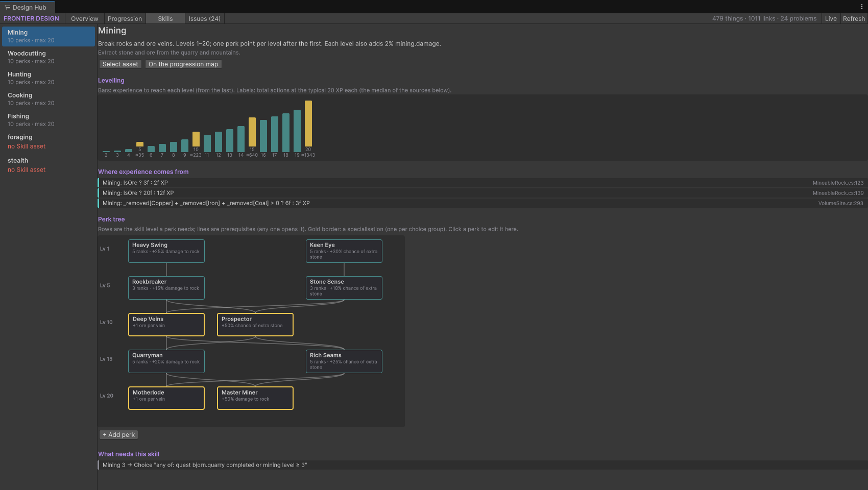The width and height of the screenshot is (868, 490).
Task: Toggle the Live button
Action: pyautogui.click(x=831, y=19)
